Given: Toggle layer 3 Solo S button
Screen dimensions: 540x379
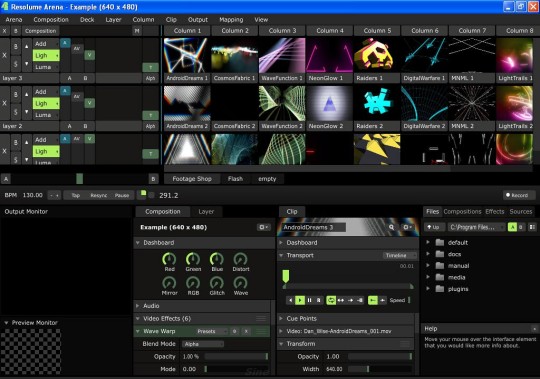Looking at the screenshot, I should click(15, 64).
